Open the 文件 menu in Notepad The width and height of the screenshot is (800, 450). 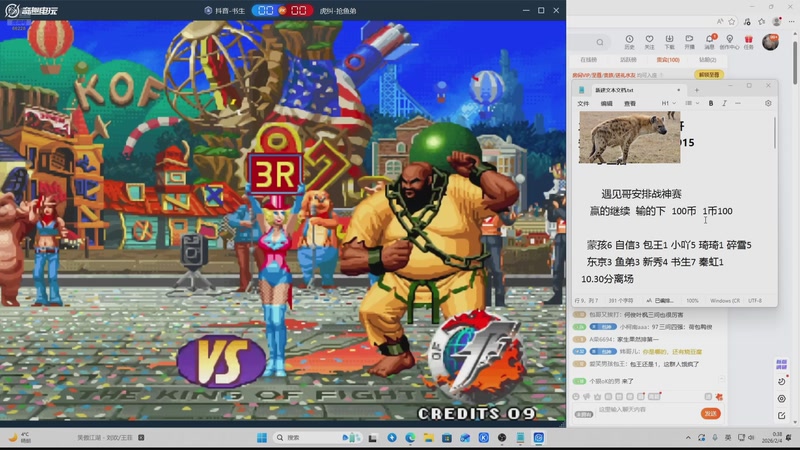pyautogui.click(x=583, y=104)
